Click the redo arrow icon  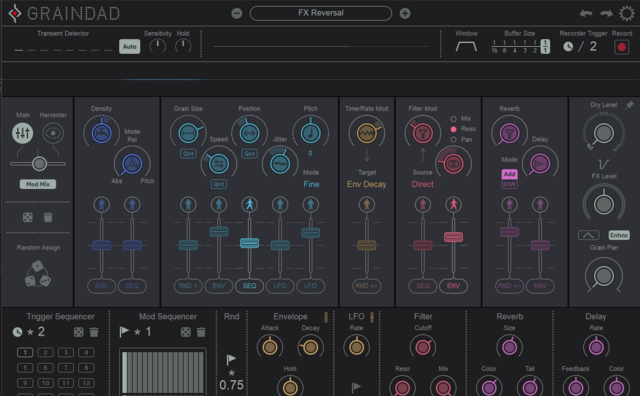pos(607,13)
